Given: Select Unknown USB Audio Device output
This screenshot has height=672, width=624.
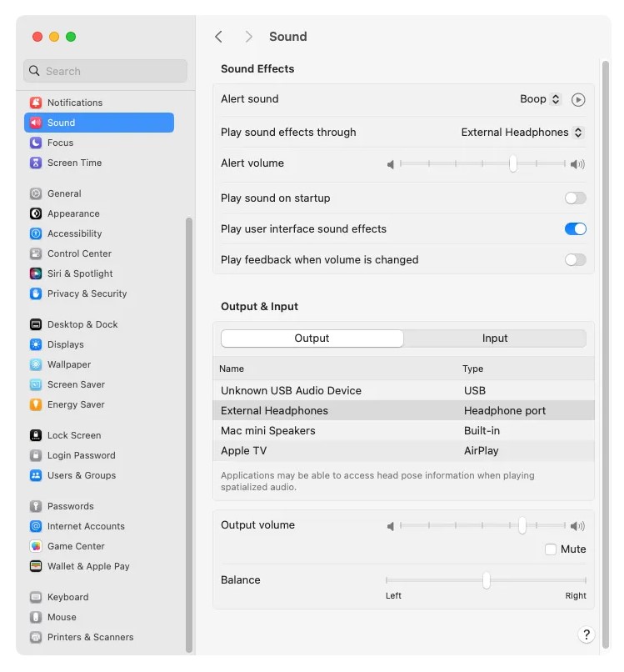Looking at the screenshot, I should tap(403, 390).
